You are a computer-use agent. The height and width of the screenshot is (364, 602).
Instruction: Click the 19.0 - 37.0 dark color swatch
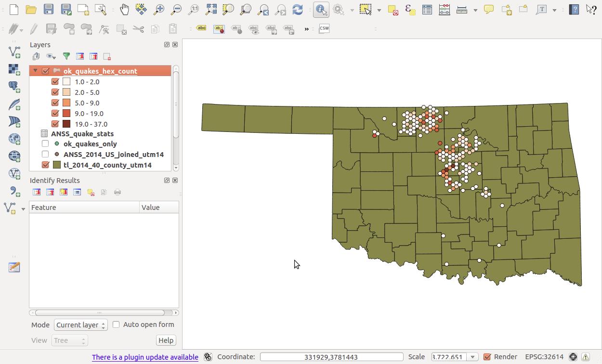coord(66,124)
